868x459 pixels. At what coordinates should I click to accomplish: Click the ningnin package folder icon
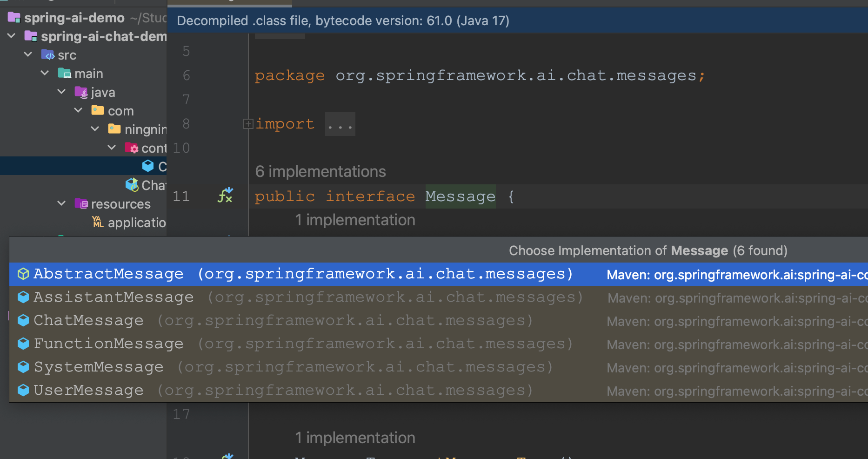pos(114,128)
